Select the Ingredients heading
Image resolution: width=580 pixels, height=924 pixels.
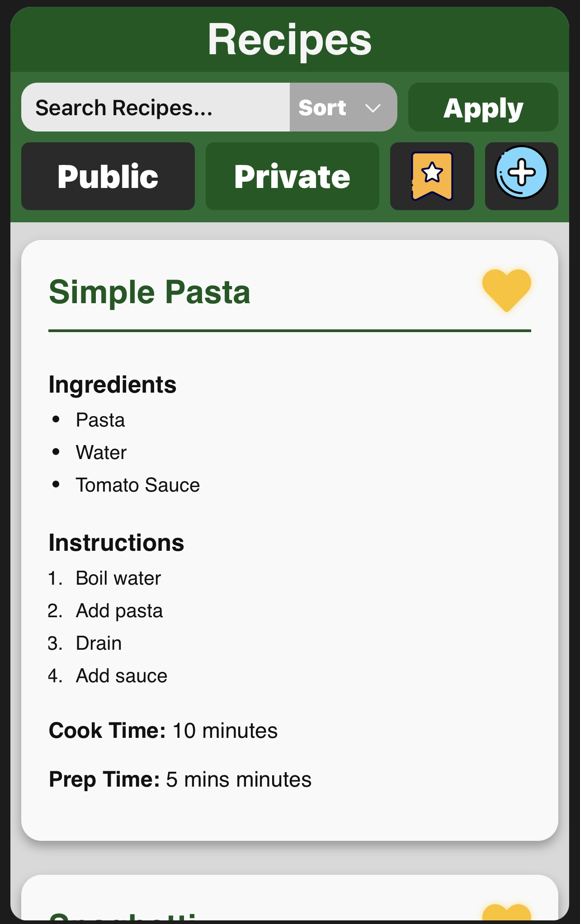pos(113,385)
